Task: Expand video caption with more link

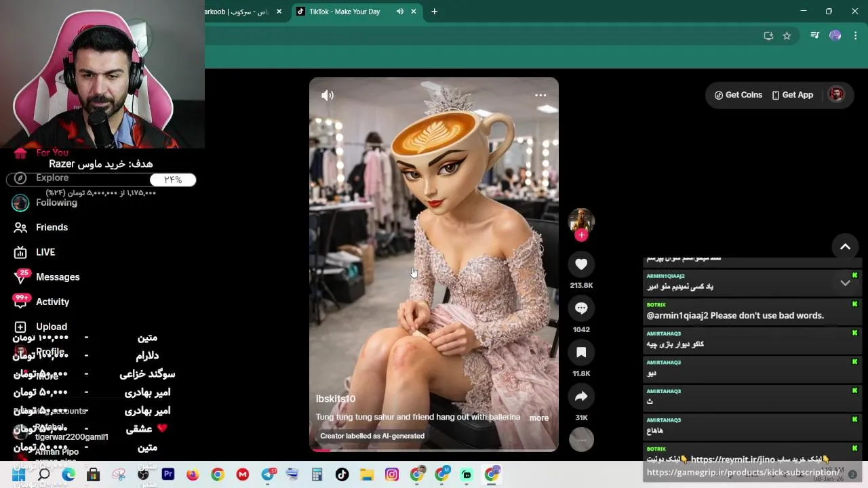Action: click(539, 418)
